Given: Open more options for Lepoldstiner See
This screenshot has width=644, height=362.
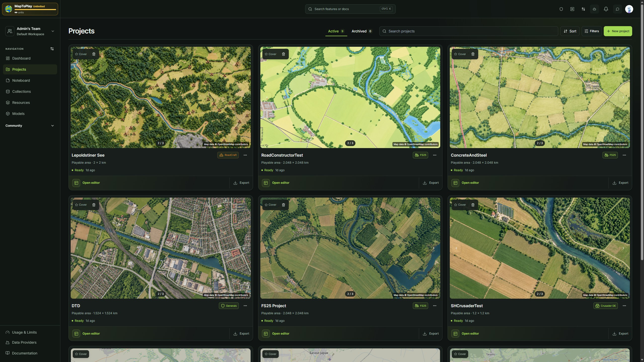Looking at the screenshot, I should (x=245, y=155).
